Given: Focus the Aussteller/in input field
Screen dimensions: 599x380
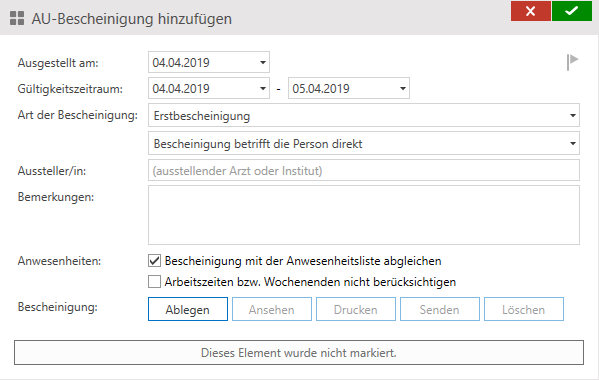Looking at the screenshot, I should click(x=364, y=170).
